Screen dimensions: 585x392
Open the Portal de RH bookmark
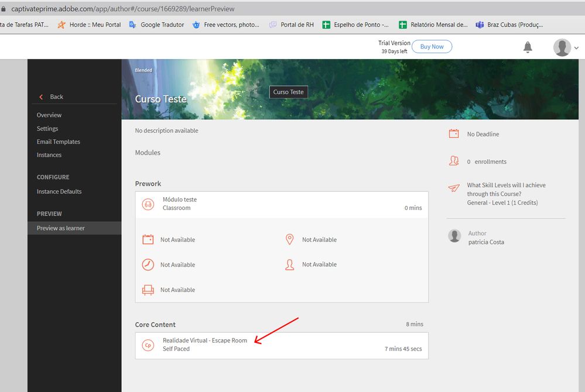(292, 25)
